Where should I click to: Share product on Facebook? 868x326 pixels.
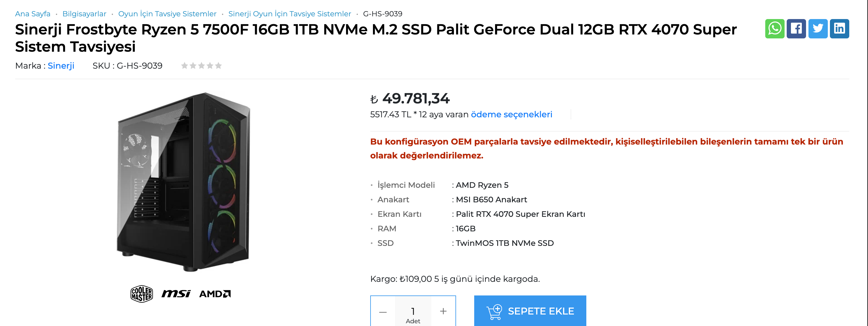796,29
